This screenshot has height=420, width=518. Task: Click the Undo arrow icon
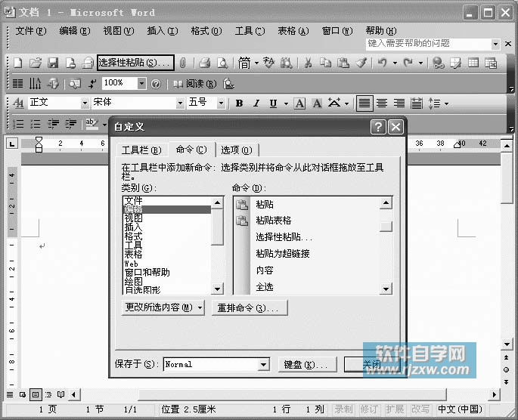(x=382, y=63)
